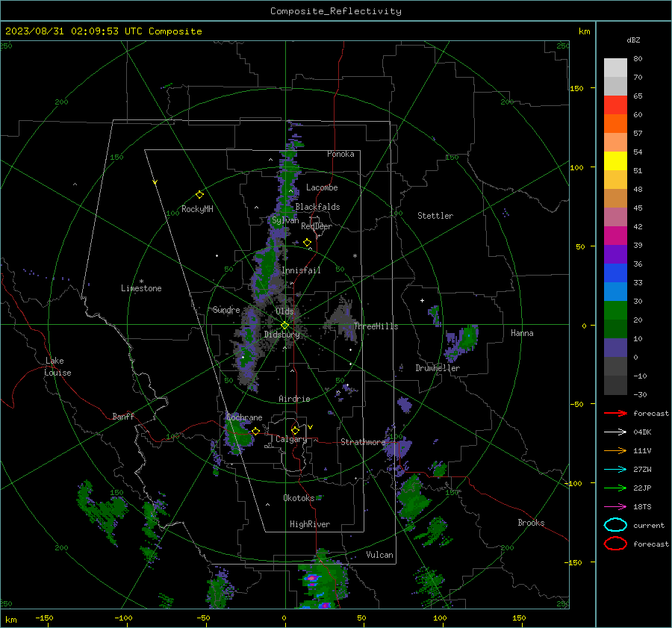This screenshot has width=672, height=628.
Task: Click the Okotoks label
Action: pyautogui.click(x=299, y=498)
